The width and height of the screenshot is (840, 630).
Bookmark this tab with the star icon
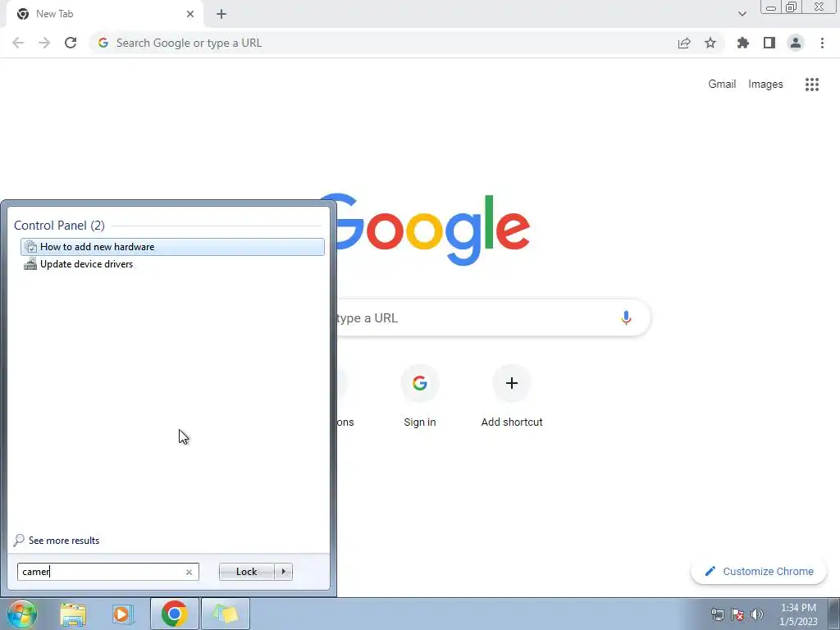click(x=710, y=43)
